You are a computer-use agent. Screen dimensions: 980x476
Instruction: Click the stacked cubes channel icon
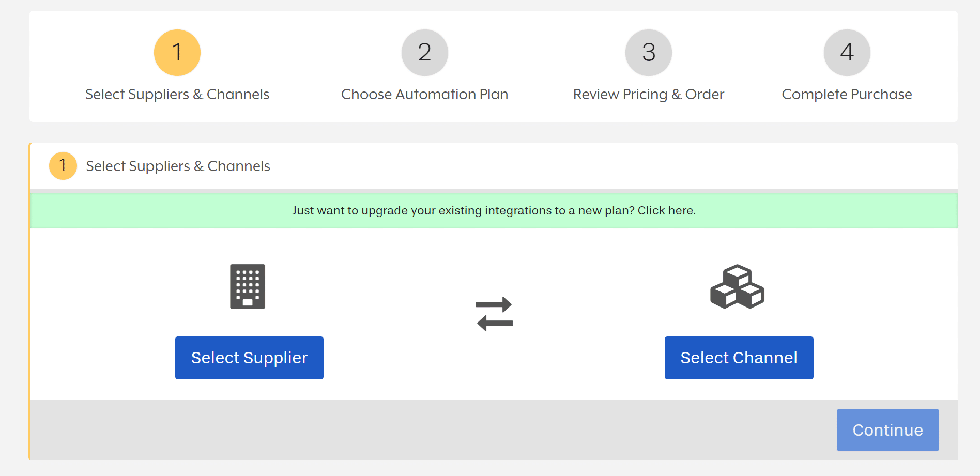(737, 286)
